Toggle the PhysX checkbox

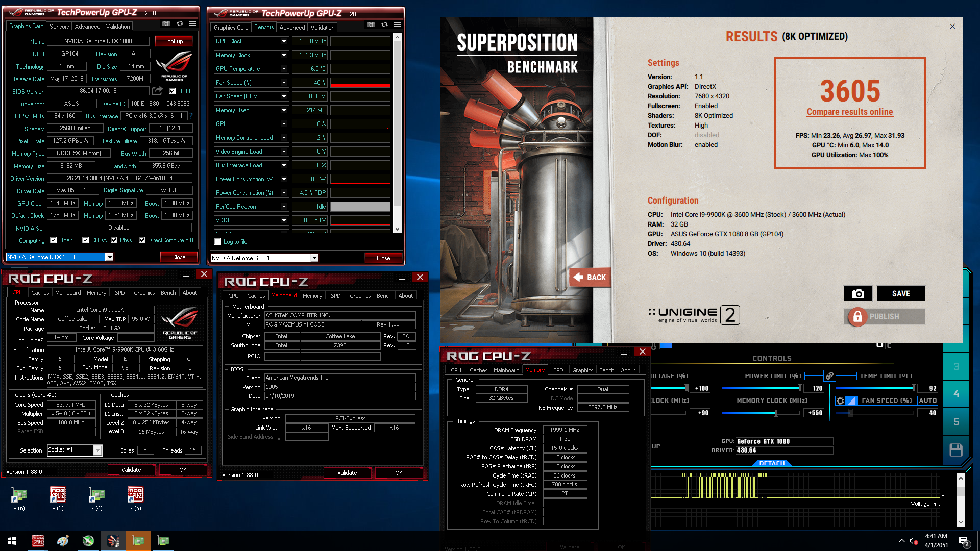pos(114,240)
